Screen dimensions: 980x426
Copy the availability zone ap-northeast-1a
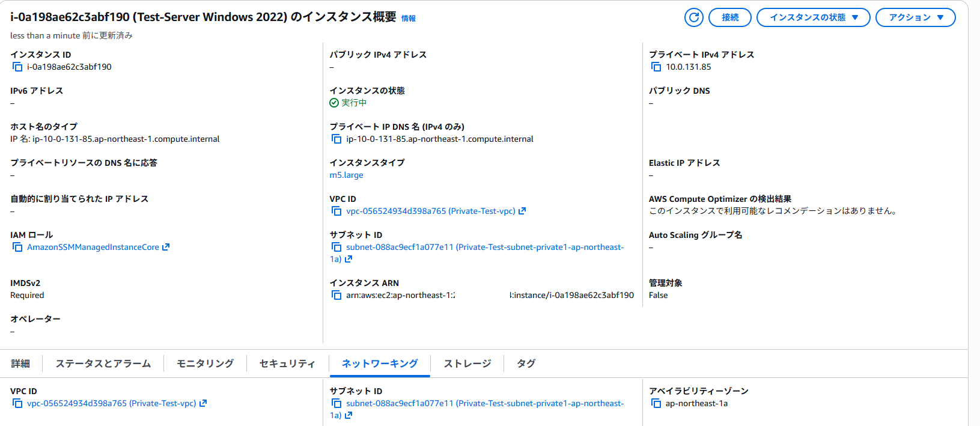point(656,403)
